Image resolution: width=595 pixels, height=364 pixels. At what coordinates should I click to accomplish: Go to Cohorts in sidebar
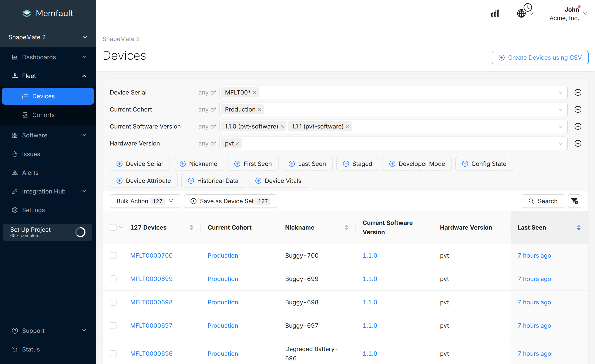point(43,115)
